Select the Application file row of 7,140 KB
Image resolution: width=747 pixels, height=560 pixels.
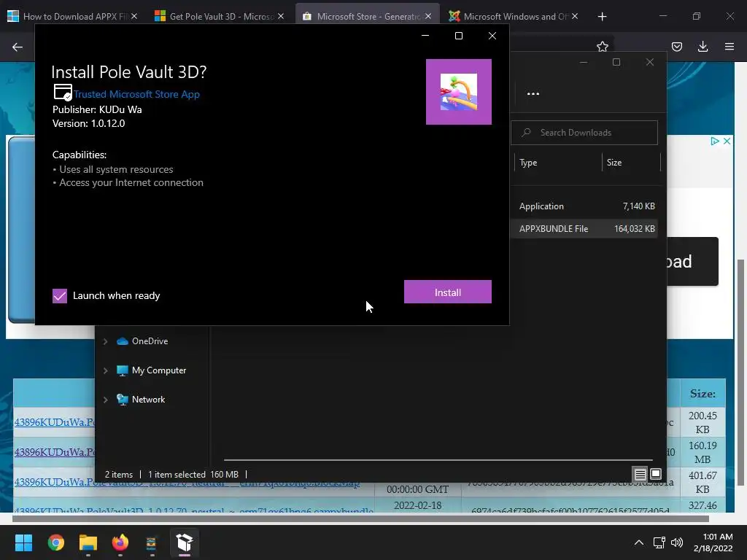(586, 206)
